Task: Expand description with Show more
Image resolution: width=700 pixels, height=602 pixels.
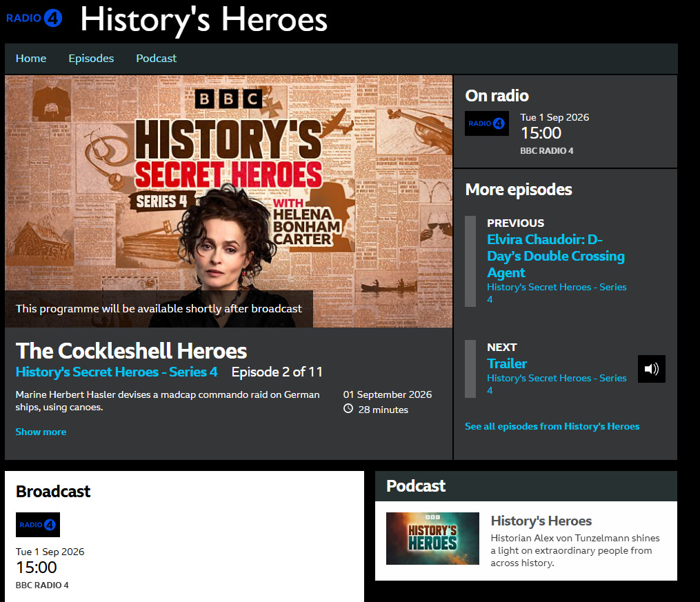Action: coord(41,432)
